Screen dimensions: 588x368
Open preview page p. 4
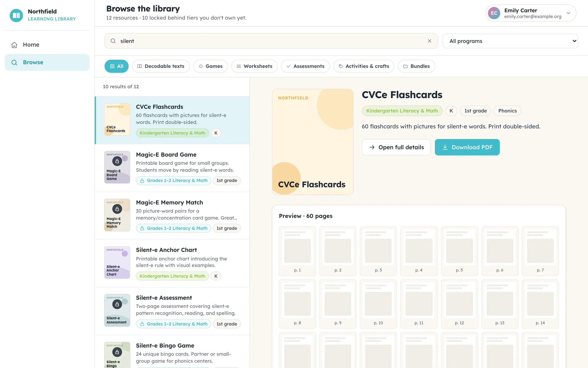coord(419,251)
